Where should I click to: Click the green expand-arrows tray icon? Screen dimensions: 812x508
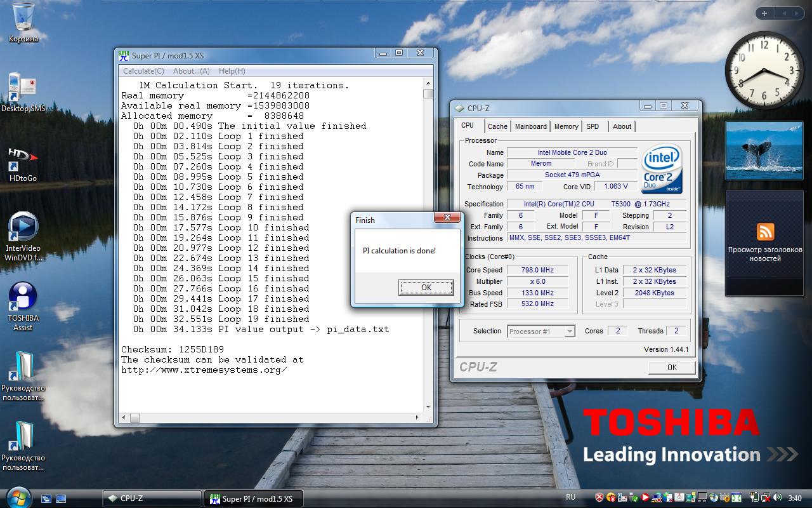click(737, 497)
